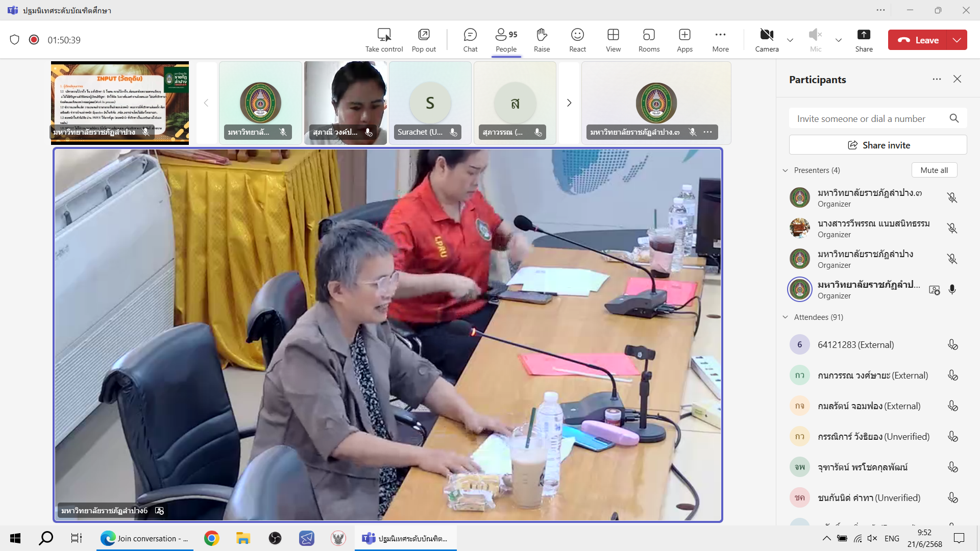This screenshot has height=551, width=980.
Task: Allow mic for จุฑารัตน์ พรโชคกุลพัฒน์
Action: pos(952,467)
